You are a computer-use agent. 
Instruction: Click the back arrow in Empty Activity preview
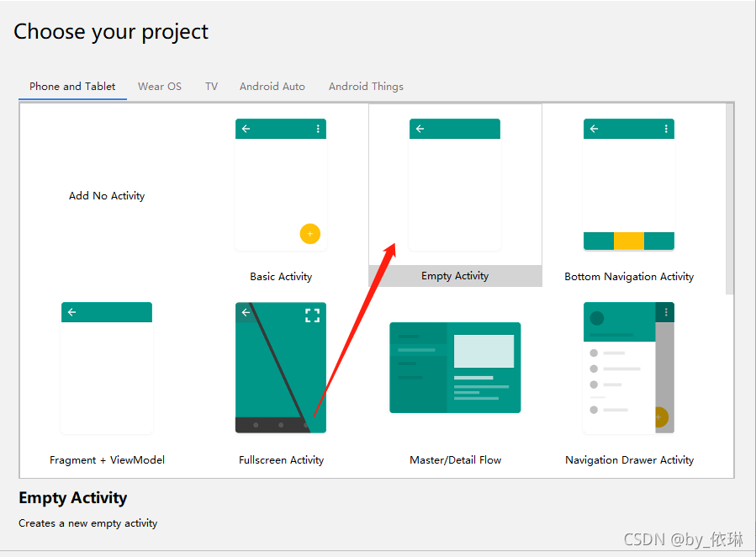tap(420, 129)
